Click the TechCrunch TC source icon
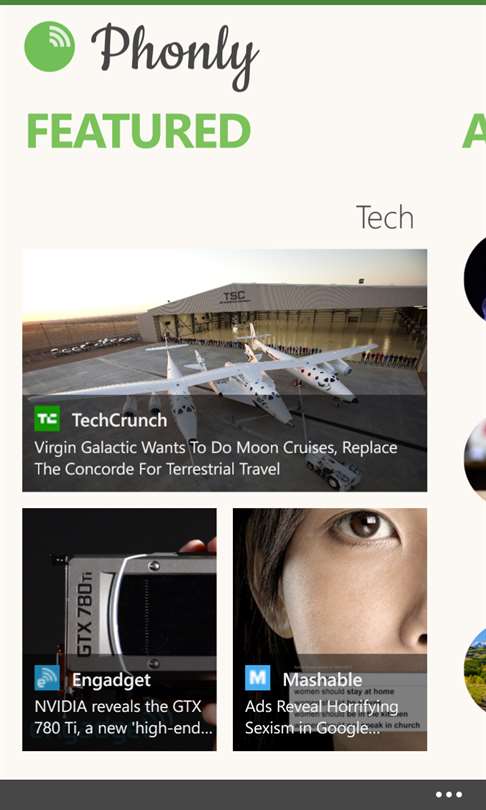486x810 pixels. pos(47,418)
